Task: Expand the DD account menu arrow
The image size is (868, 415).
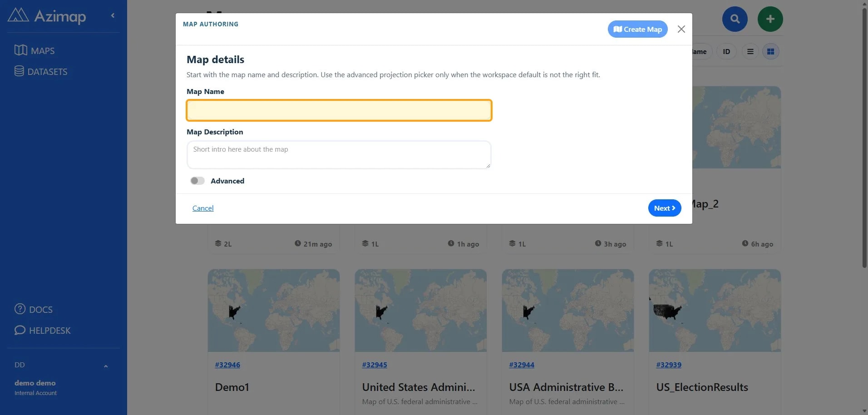Action: point(106,366)
